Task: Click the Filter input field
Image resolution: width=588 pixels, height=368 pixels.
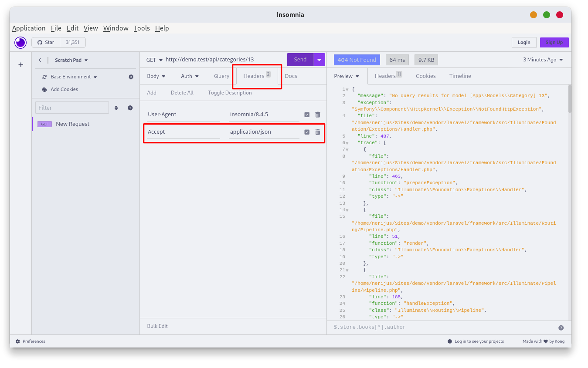Action: (72, 108)
